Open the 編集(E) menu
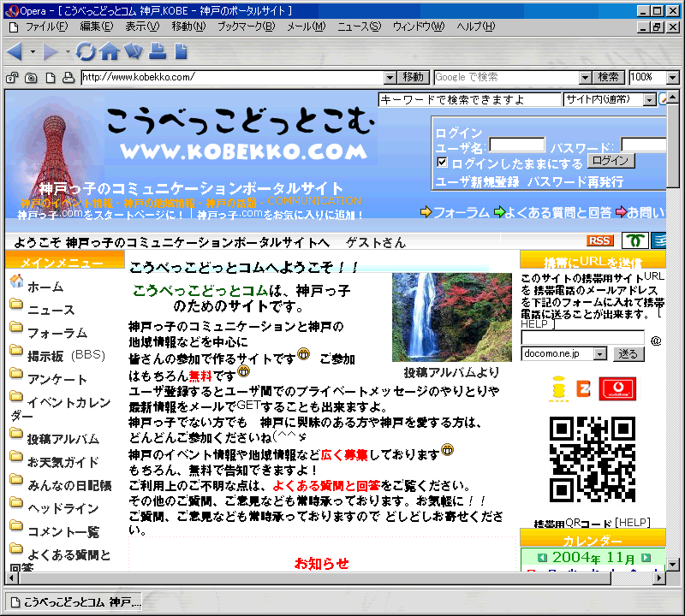The height and width of the screenshot is (616, 685). 96,27
